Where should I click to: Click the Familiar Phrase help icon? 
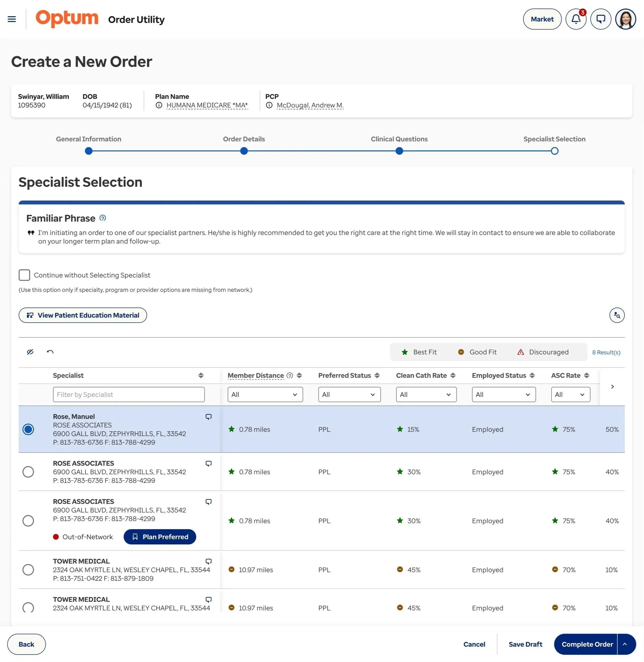[x=103, y=218]
